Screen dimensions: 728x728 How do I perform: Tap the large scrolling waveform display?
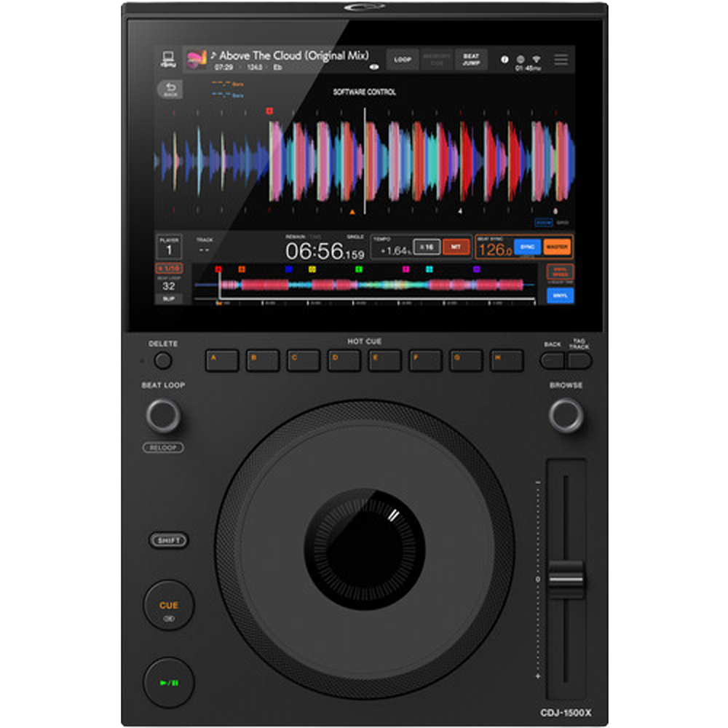tap(365, 161)
